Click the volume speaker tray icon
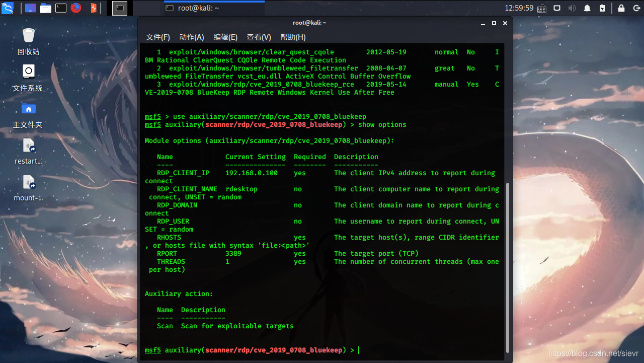 [572, 8]
